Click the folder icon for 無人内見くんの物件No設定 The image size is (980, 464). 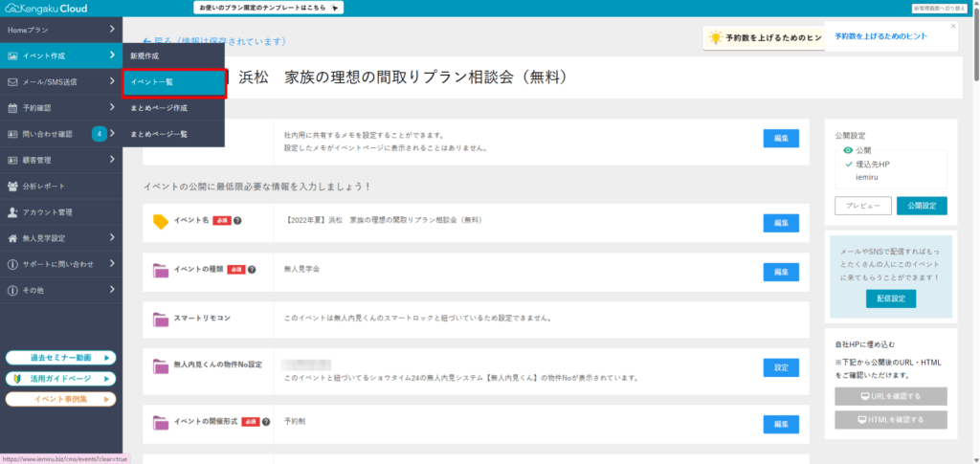161,366
